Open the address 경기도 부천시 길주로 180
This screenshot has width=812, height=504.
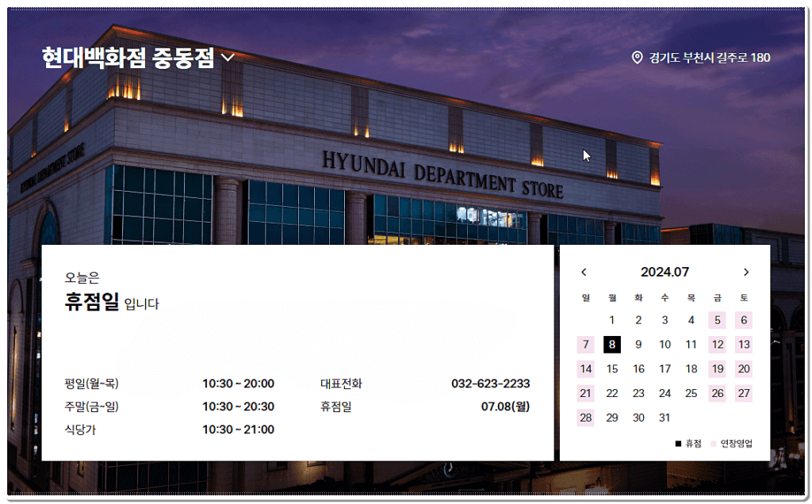(710, 57)
